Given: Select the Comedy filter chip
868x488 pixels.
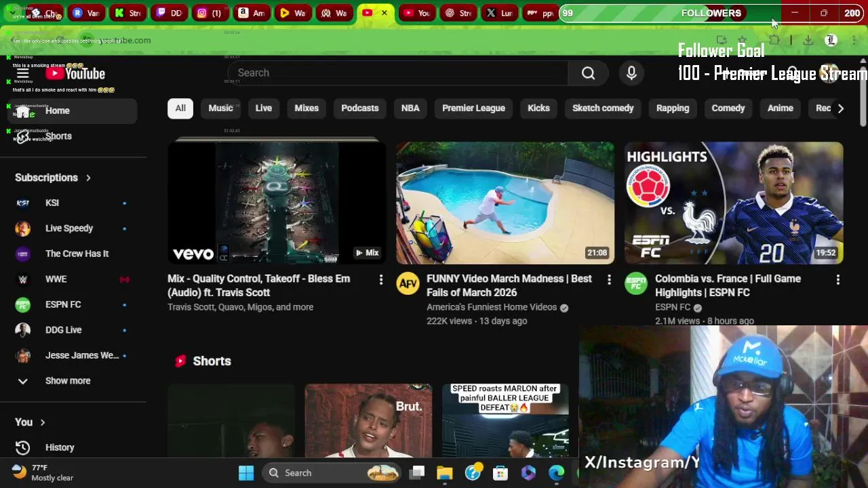Looking at the screenshot, I should click(x=728, y=108).
